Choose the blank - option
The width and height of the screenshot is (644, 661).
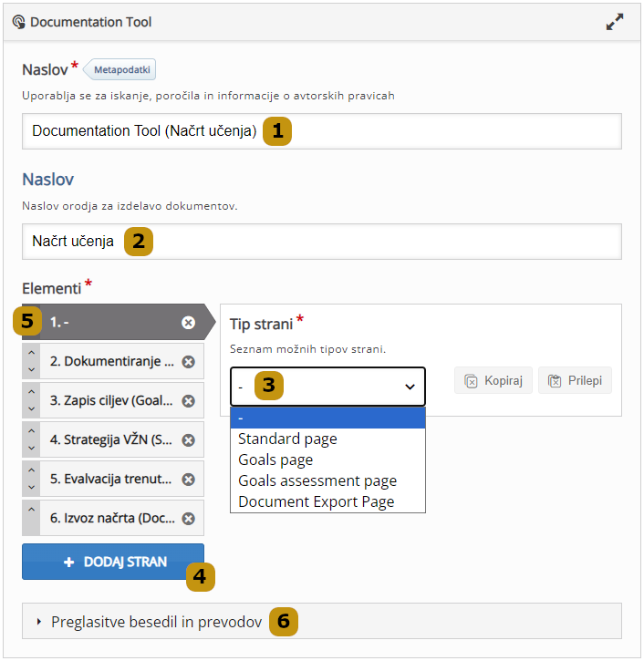[327, 418]
